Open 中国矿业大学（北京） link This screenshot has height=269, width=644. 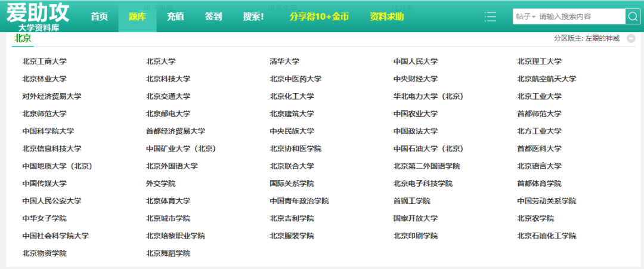181,149
